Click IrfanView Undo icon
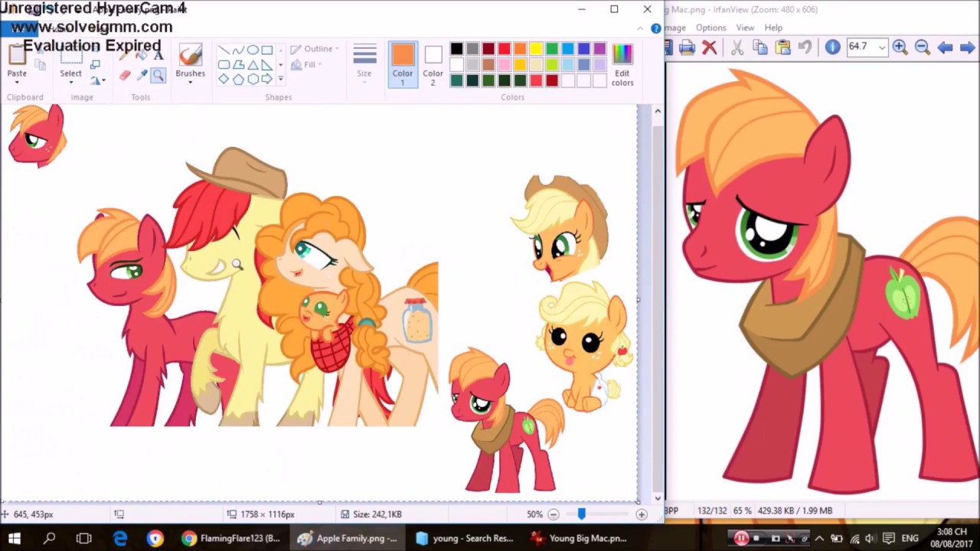The image size is (980, 551). click(x=805, y=47)
